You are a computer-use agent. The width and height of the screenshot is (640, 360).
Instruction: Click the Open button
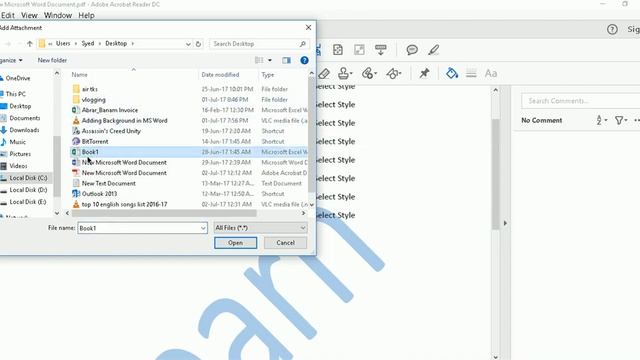236,243
